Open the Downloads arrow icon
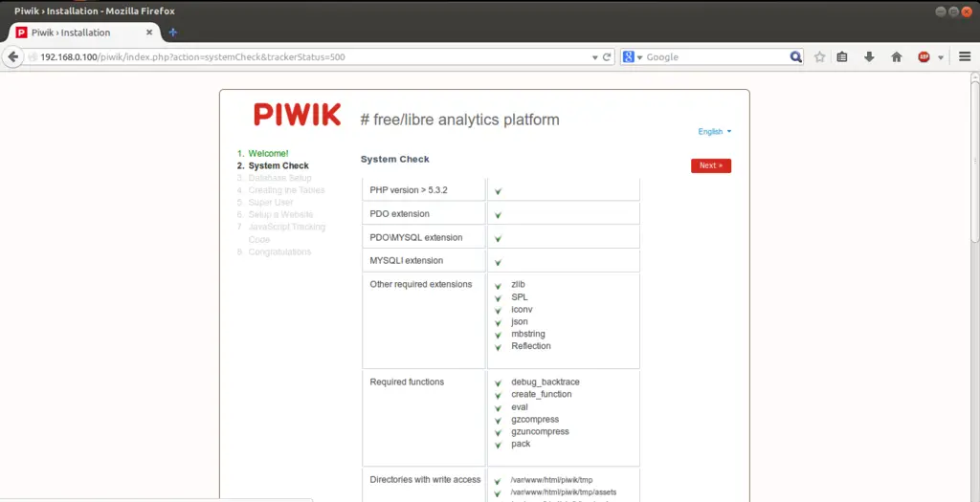This screenshot has height=502, width=980. click(x=869, y=56)
